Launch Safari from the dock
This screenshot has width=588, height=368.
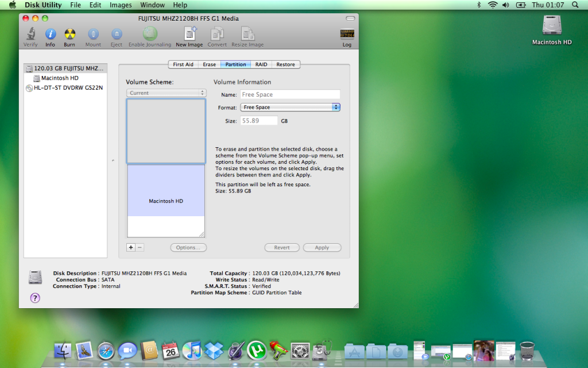tap(106, 351)
